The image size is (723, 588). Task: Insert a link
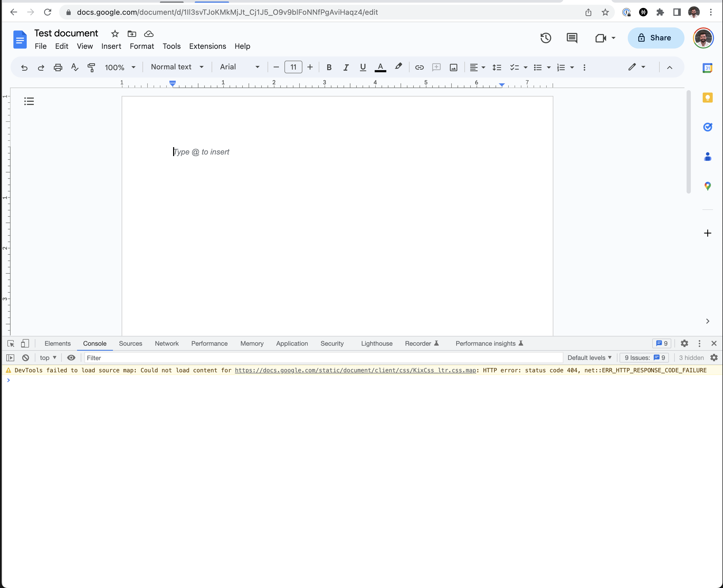[x=419, y=67]
